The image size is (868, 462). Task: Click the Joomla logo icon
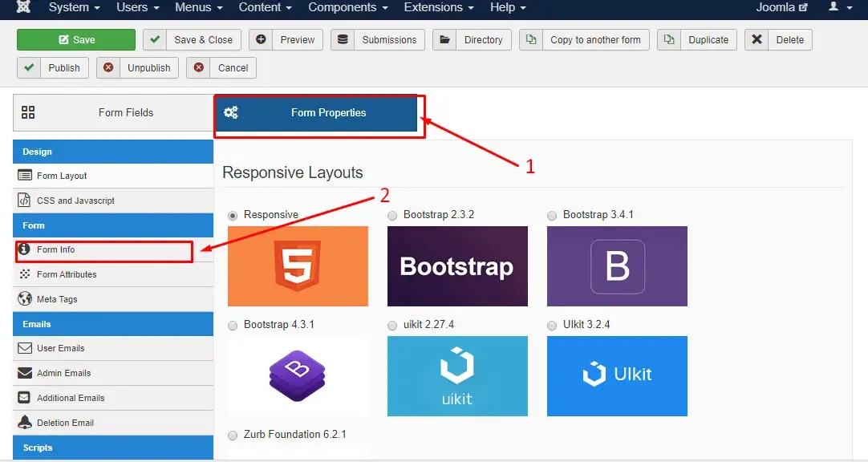click(23, 6)
